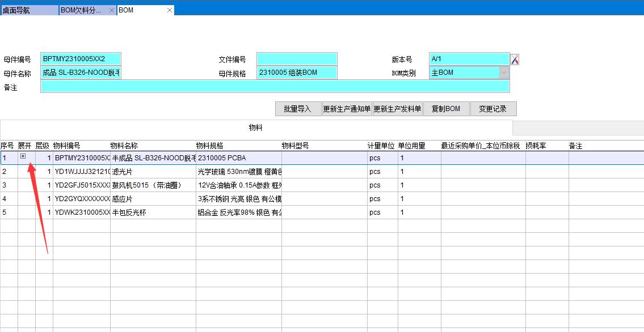Click the 母件规格 input field
The height and width of the screenshot is (332, 644).
coord(297,73)
